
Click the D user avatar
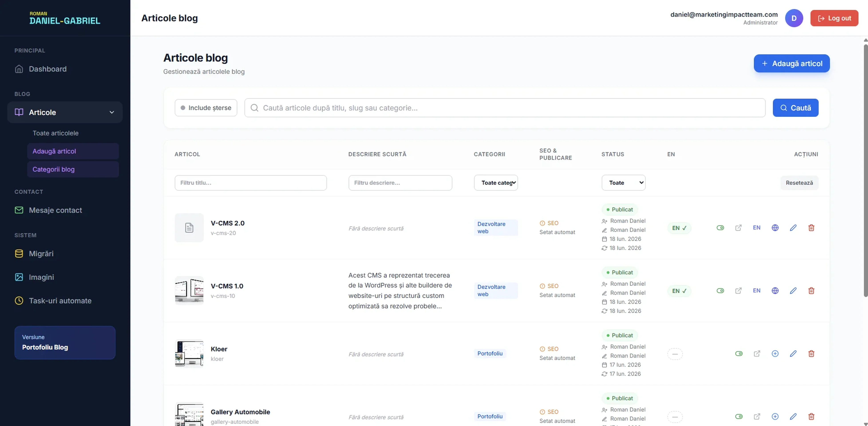click(794, 18)
